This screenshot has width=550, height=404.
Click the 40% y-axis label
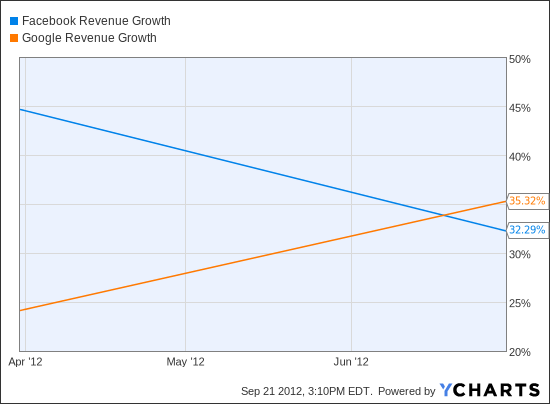pos(520,157)
